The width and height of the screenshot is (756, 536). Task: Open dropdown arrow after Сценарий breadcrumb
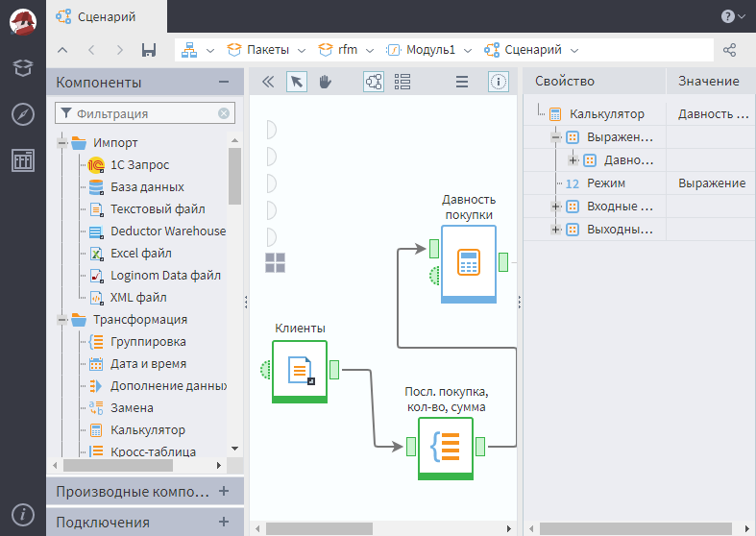pos(574,50)
